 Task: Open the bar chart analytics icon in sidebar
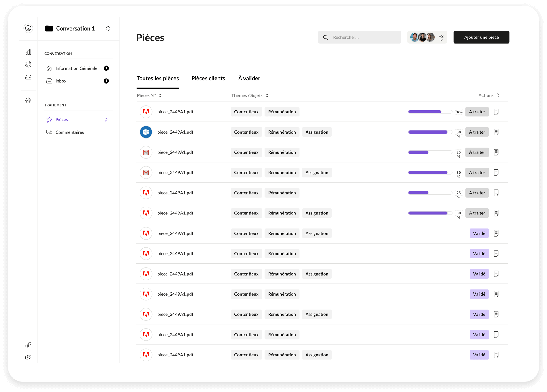click(x=28, y=52)
